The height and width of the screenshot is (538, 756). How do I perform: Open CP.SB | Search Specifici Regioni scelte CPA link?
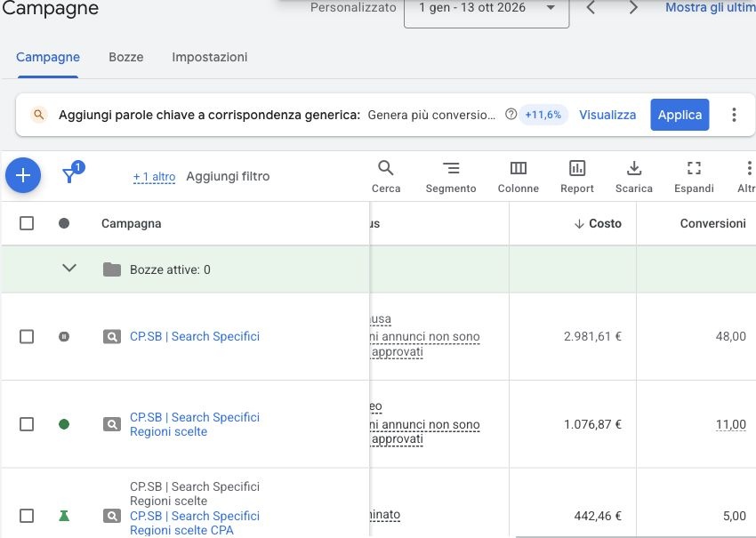pos(195,523)
